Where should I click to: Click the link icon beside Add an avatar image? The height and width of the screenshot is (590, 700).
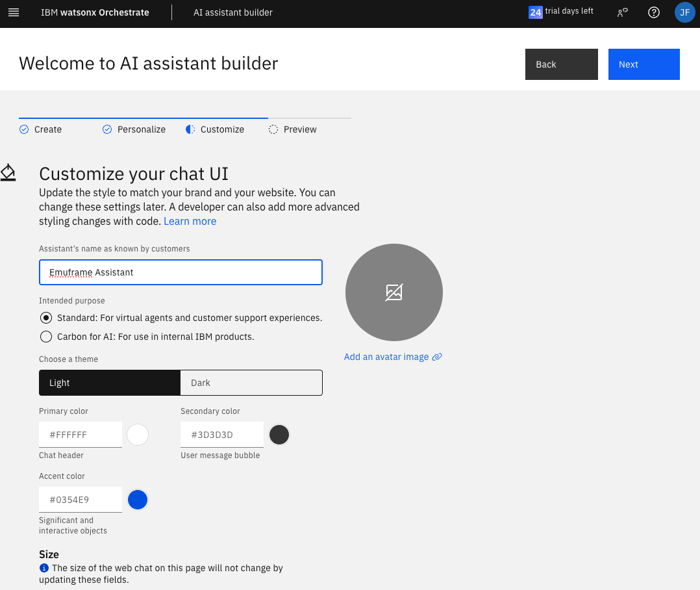point(437,357)
